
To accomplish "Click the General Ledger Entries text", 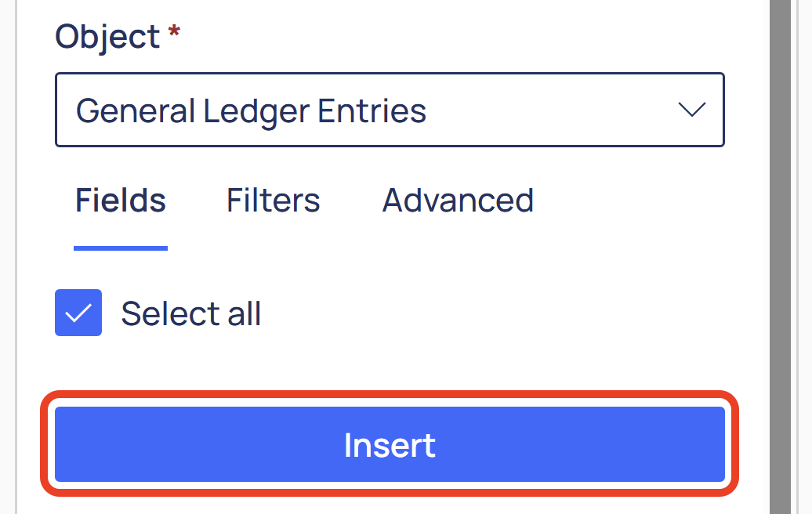I will (251, 111).
